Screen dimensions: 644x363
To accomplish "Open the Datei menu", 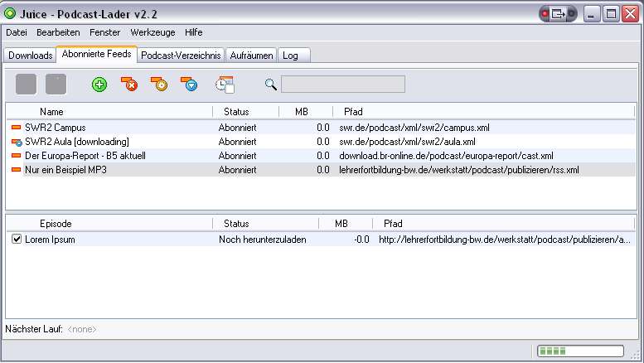I will click(17, 32).
